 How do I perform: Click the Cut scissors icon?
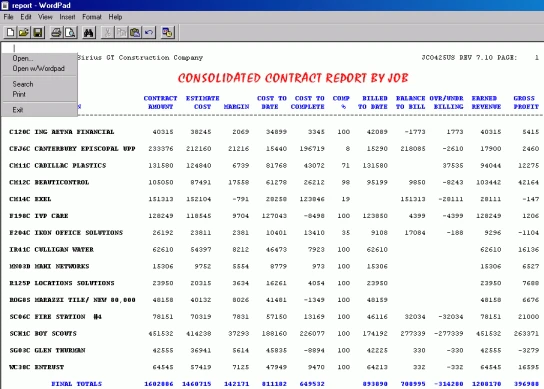tap(108, 33)
